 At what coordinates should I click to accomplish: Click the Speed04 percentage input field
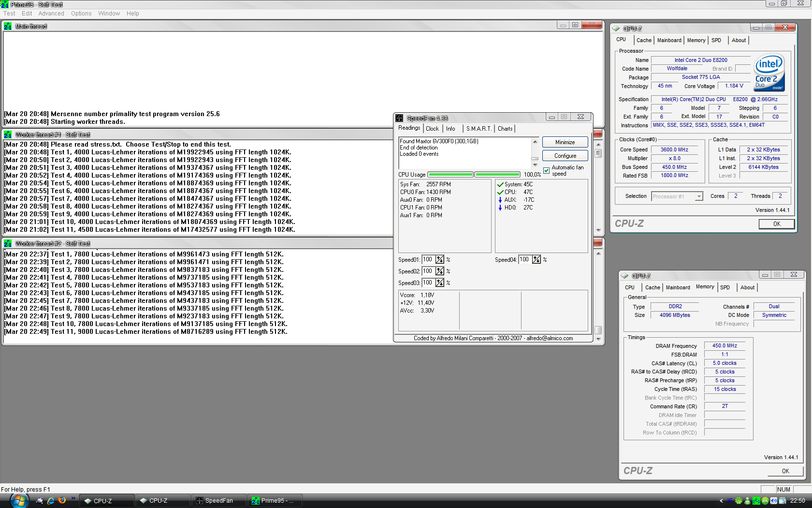coord(525,260)
